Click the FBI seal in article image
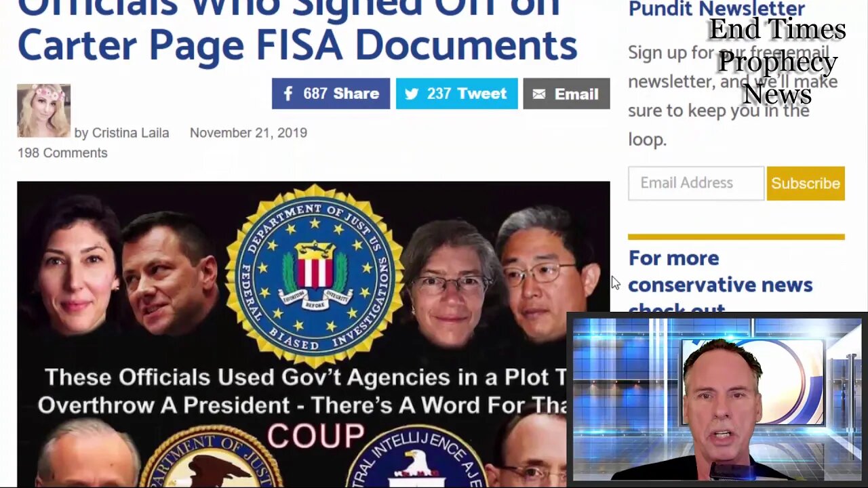 tap(314, 276)
